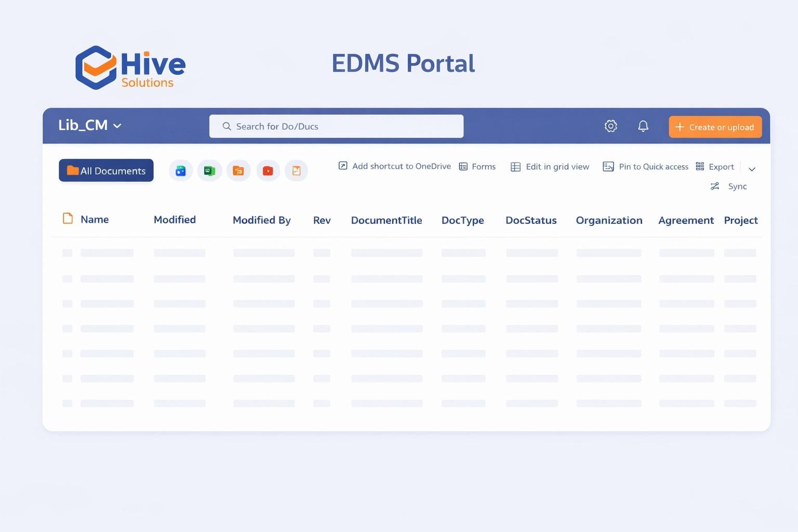Click the orange page filter icon
Viewport: 798px width, 532px height.
[296, 170]
